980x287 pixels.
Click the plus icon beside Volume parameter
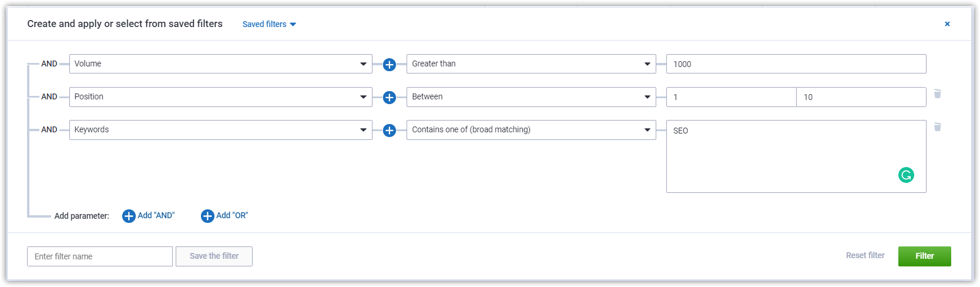pyautogui.click(x=389, y=65)
